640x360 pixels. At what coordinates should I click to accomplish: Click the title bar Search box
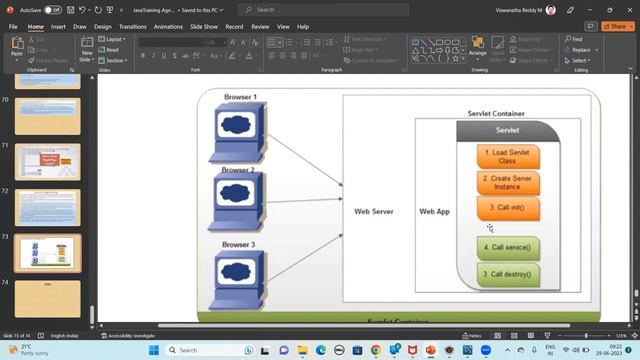323,10
